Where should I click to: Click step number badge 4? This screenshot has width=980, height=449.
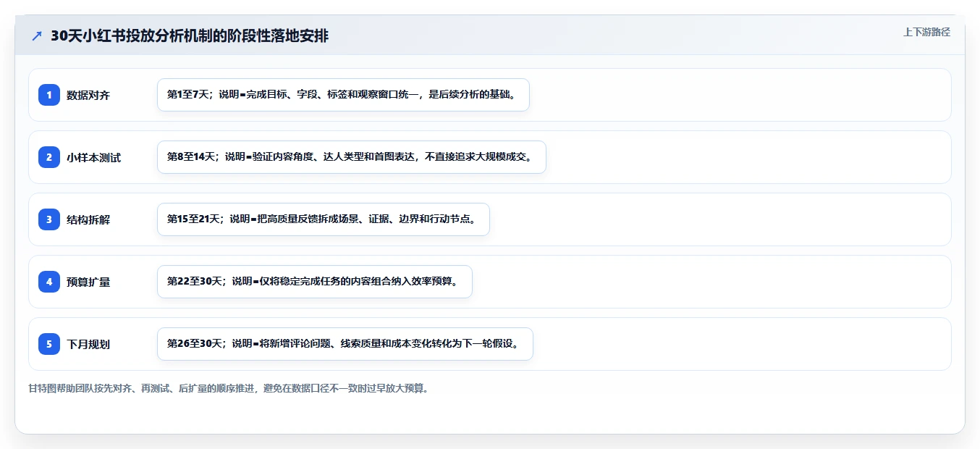pyautogui.click(x=49, y=282)
